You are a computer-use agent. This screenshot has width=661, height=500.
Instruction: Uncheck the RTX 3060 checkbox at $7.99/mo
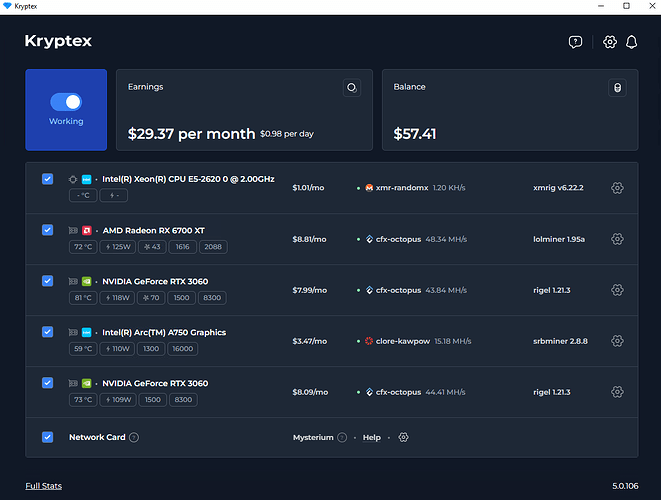point(48,281)
